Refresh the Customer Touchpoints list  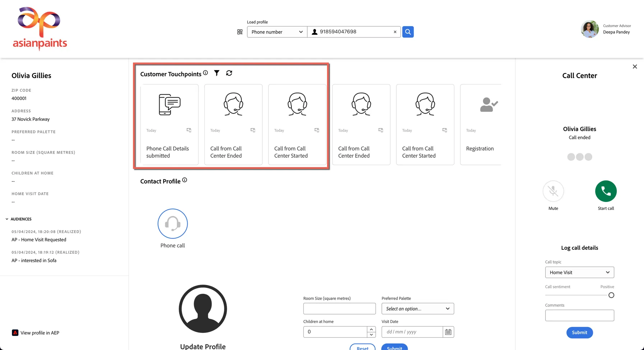coord(229,73)
